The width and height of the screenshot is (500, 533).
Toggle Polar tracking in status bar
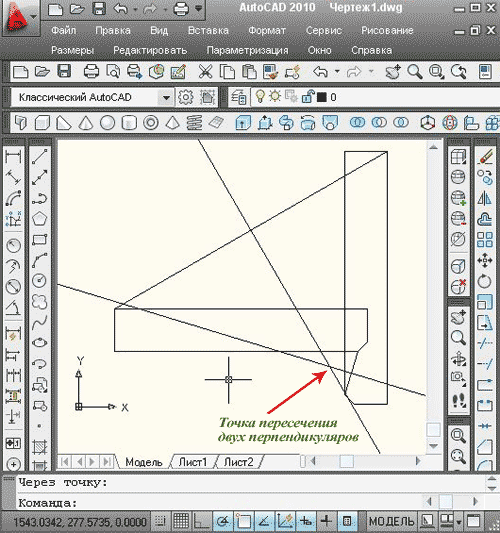(x=223, y=521)
